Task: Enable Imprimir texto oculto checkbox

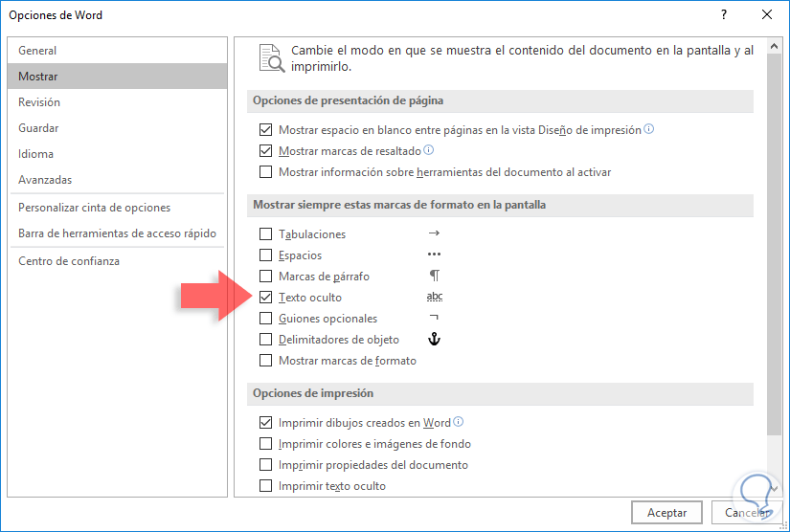Action: 266,486
